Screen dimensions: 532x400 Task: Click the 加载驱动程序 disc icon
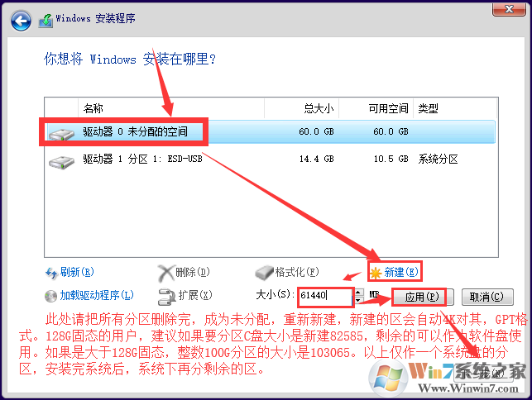click(x=51, y=295)
